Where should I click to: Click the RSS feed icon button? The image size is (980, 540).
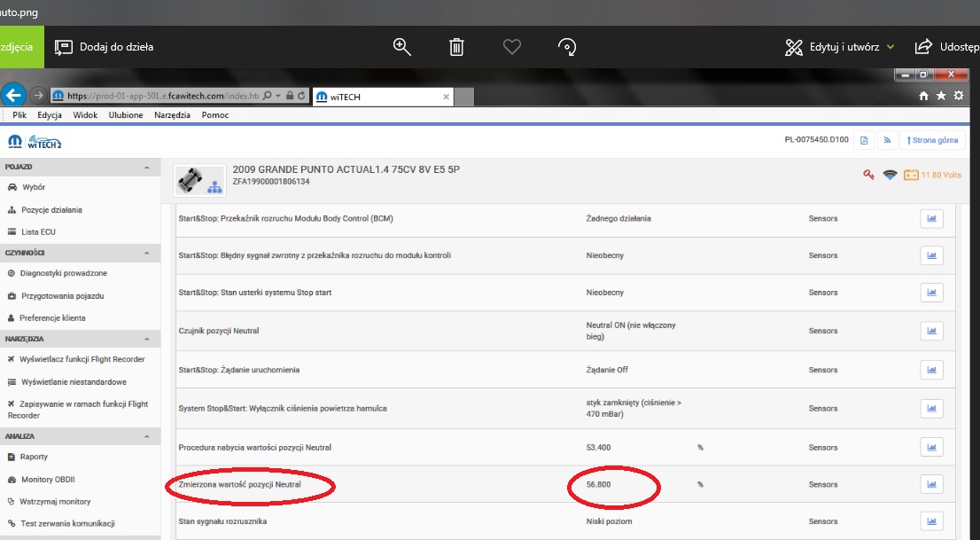886,140
